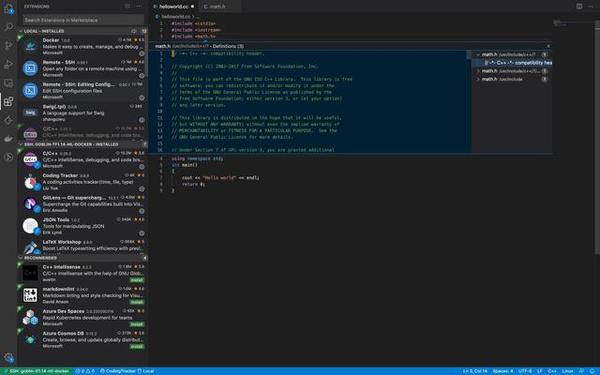Collapse first math.h entry in peek references
600x375 pixels.
(478, 55)
